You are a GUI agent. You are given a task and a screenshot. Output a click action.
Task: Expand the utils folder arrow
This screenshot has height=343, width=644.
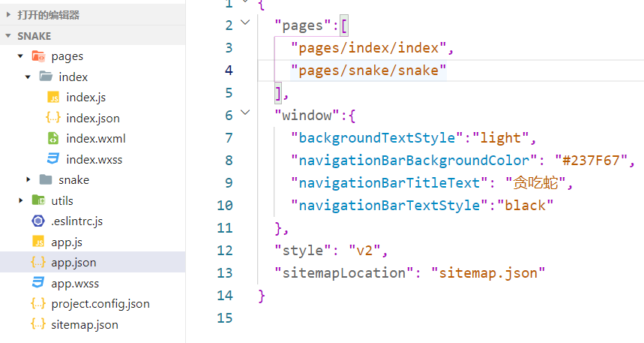point(20,200)
